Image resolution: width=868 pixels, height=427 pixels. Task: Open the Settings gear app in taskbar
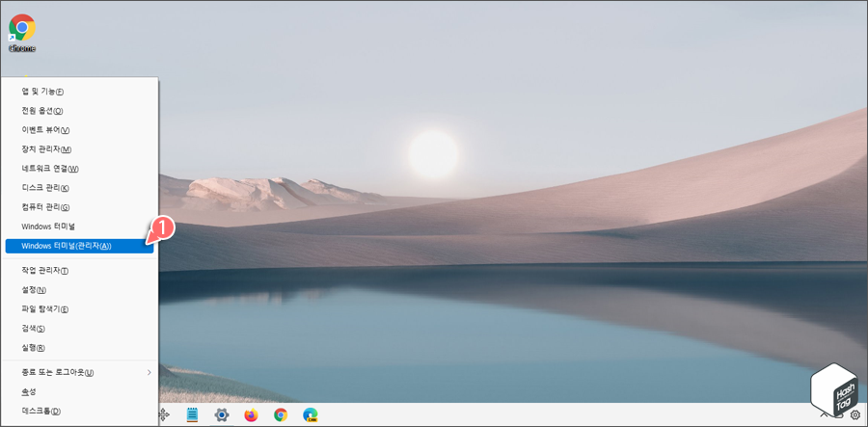(222, 414)
